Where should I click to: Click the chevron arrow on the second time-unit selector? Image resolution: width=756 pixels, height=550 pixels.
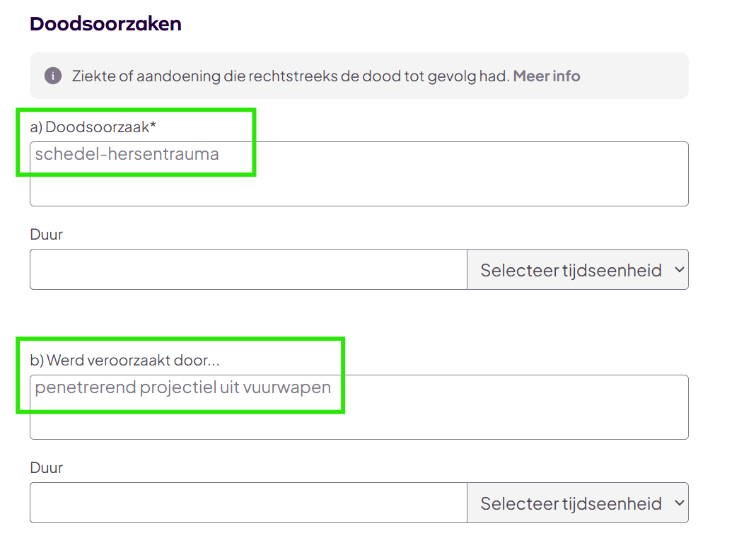pyautogui.click(x=680, y=503)
